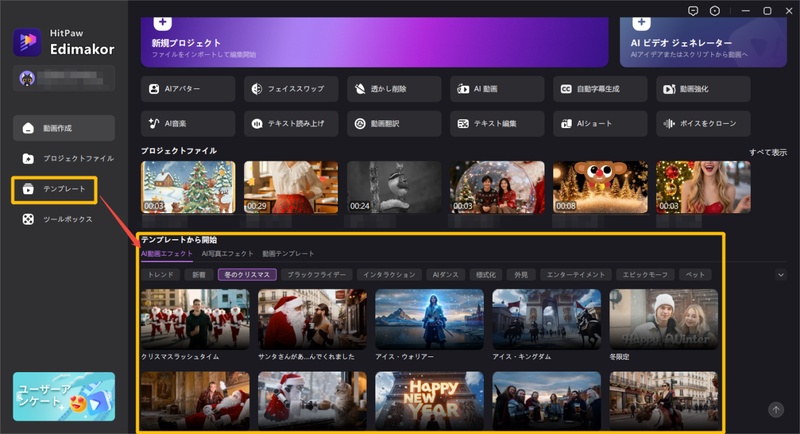Open the Christmas tree project thumbnail
800x434 pixels.
tap(188, 187)
